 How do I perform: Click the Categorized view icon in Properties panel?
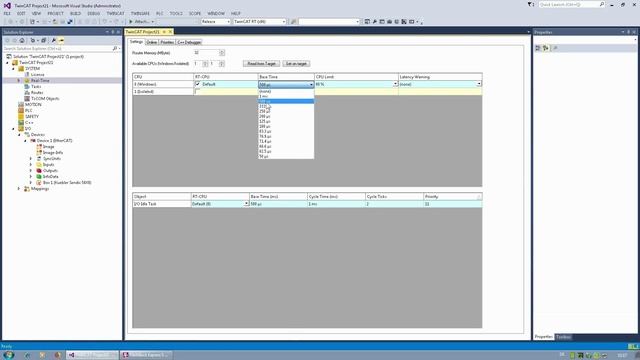coord(538,48)
